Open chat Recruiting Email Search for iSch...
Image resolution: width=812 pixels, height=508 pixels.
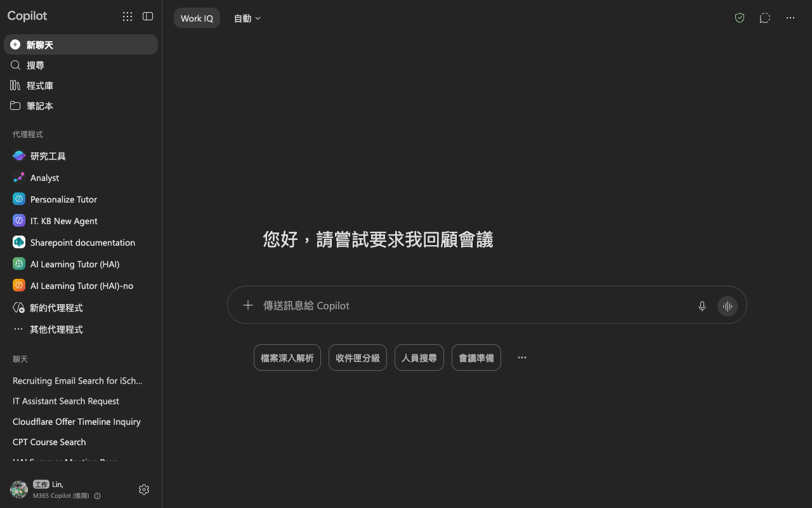point(81,381)
